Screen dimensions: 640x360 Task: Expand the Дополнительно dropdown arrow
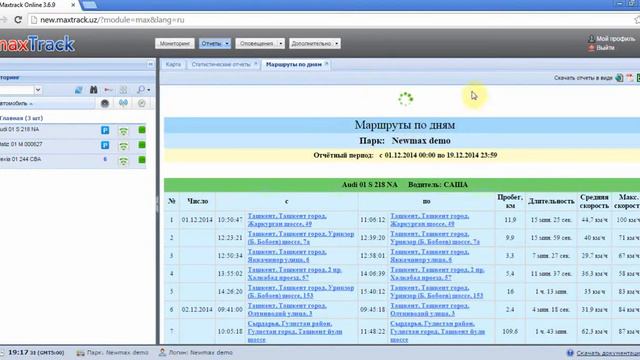pyautogui.click(x=337, y=43)
